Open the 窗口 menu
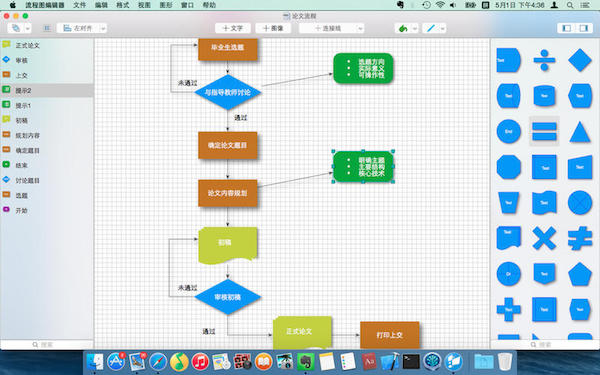The width and height of the screenshot is (600, 375). tap(188, 5)
